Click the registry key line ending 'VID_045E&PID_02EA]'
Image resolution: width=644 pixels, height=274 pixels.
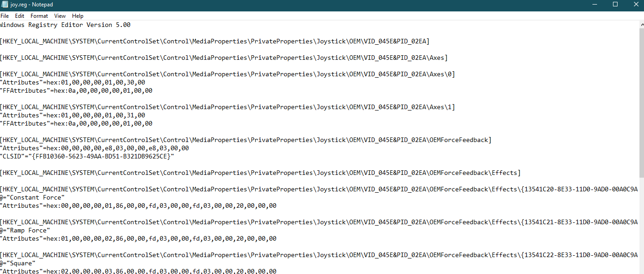pos(215,42)
